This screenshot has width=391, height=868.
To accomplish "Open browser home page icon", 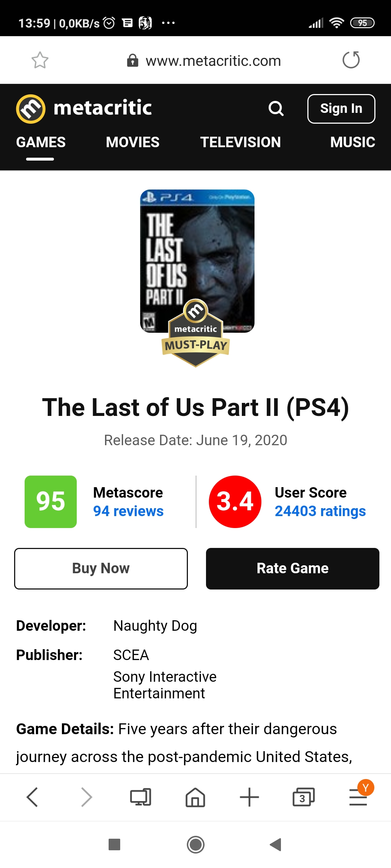I will 195,797.
